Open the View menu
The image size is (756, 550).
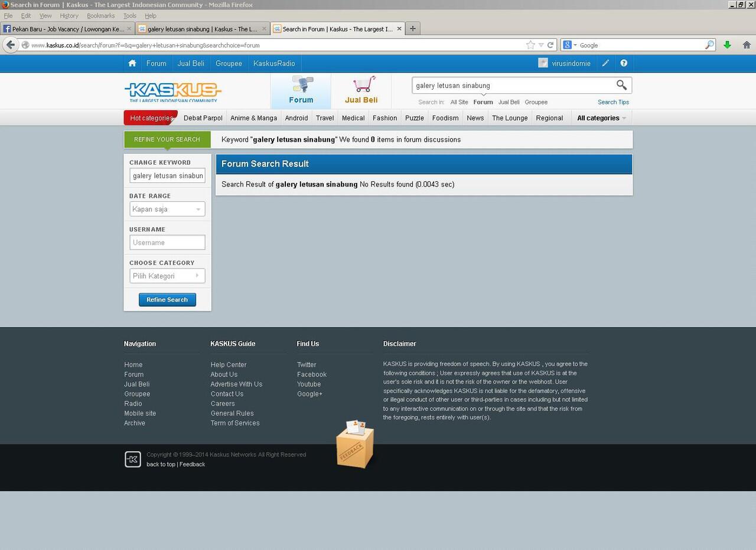[45, 16]
